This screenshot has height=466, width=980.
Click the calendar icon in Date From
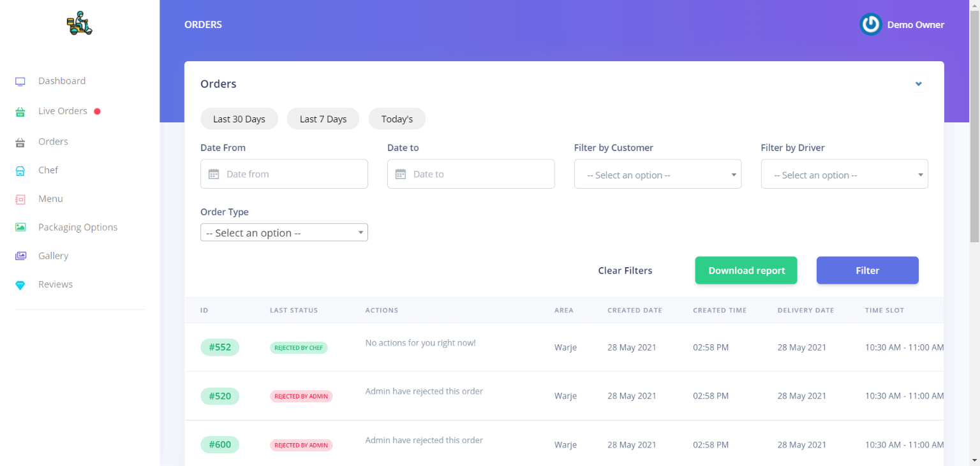pyautogui.click(x=214, y=174)
